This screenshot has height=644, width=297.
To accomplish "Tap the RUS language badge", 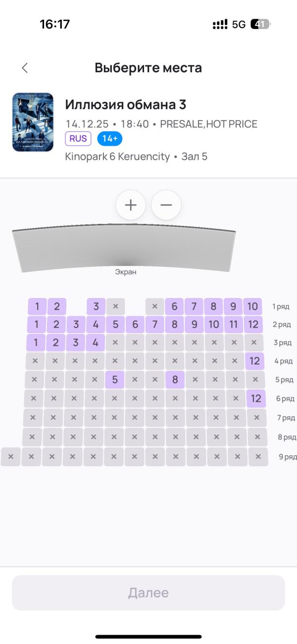I will coord(78,139).
